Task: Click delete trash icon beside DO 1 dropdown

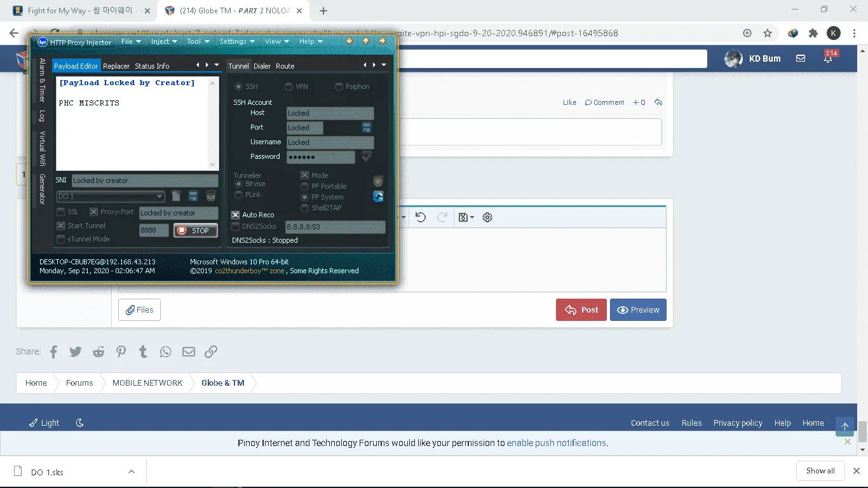Action: (211, 196)
